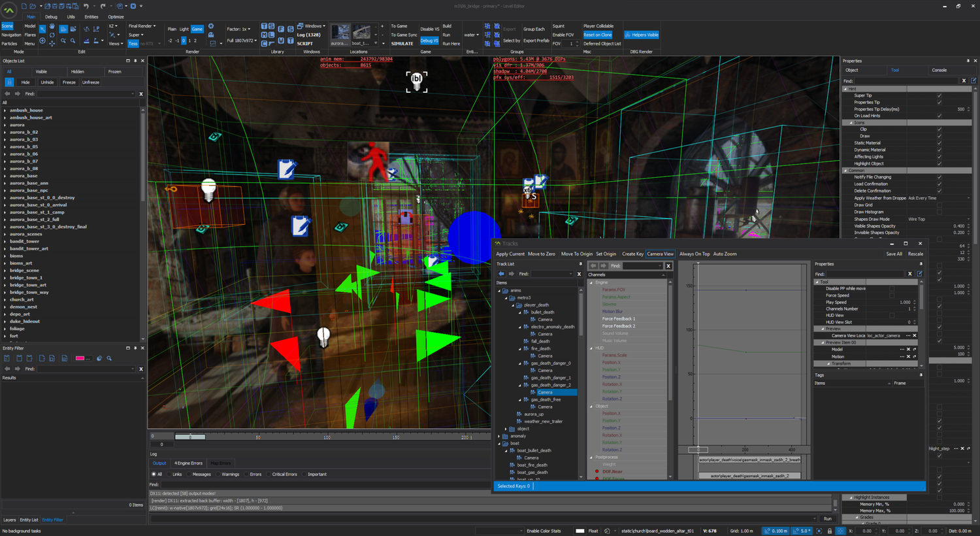
Task: Open the Final Render mode dropdown
Action: (x=140, y=26)
